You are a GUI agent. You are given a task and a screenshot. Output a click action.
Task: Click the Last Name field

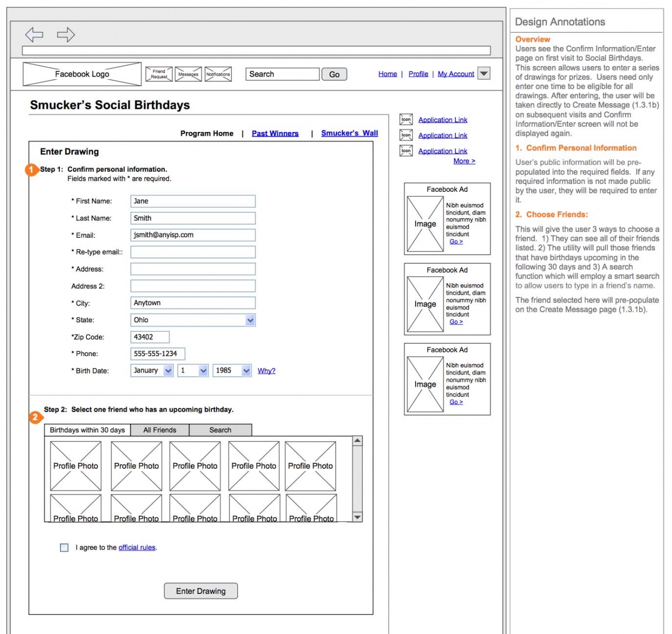[x=193, y=218]
